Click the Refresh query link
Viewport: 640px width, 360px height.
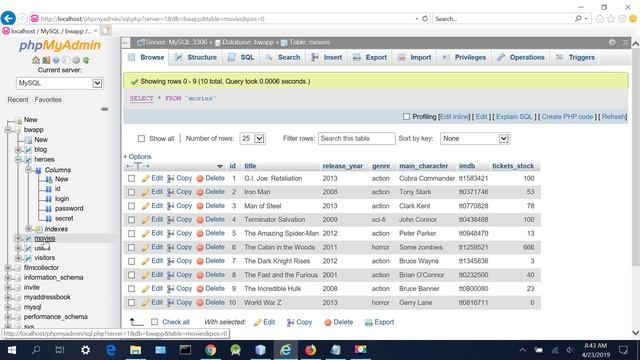[613, 117]
